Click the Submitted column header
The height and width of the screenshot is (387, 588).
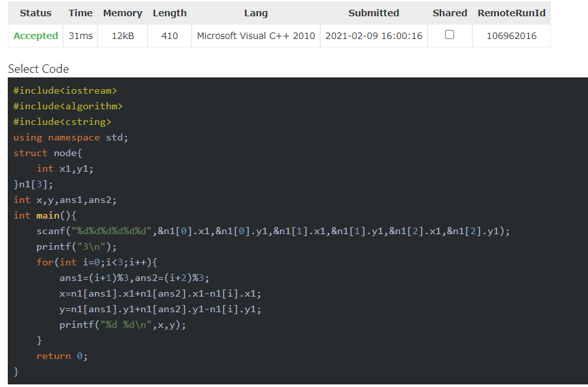coord(374,13)
